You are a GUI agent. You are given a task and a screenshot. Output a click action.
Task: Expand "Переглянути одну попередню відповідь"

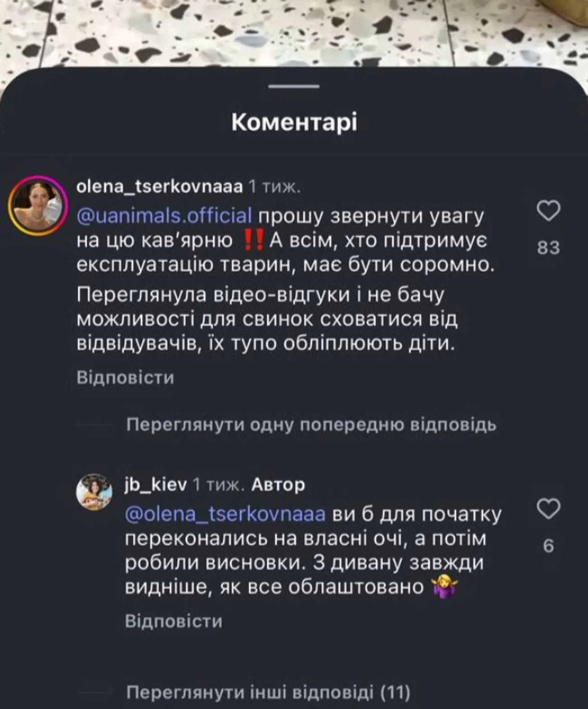pyautogui.click(x=311, y=425)
